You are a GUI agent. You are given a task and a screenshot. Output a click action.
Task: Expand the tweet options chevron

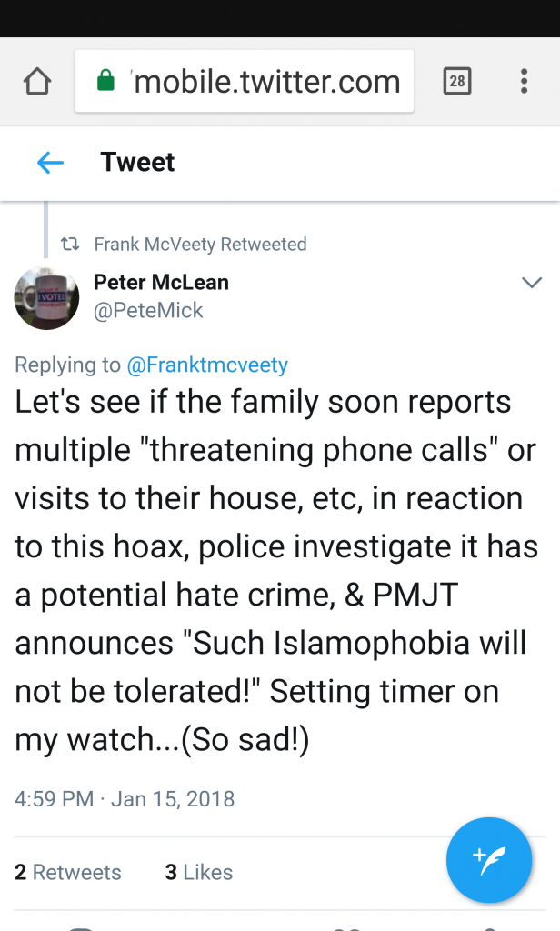(x=531, y=283)
